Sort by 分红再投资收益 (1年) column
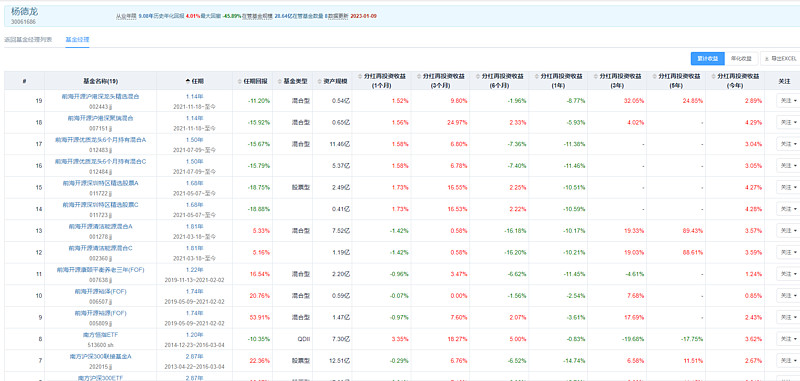 558,80
